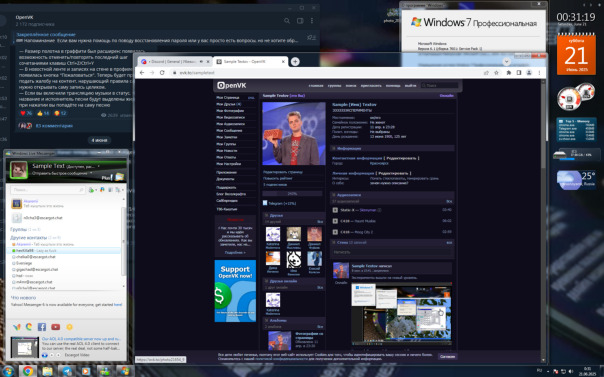Image resolution: width=604 pixels, height=377 pixels.
Task: Open Мои Настройки in sidebar
Action: click(x=228, y=164)
